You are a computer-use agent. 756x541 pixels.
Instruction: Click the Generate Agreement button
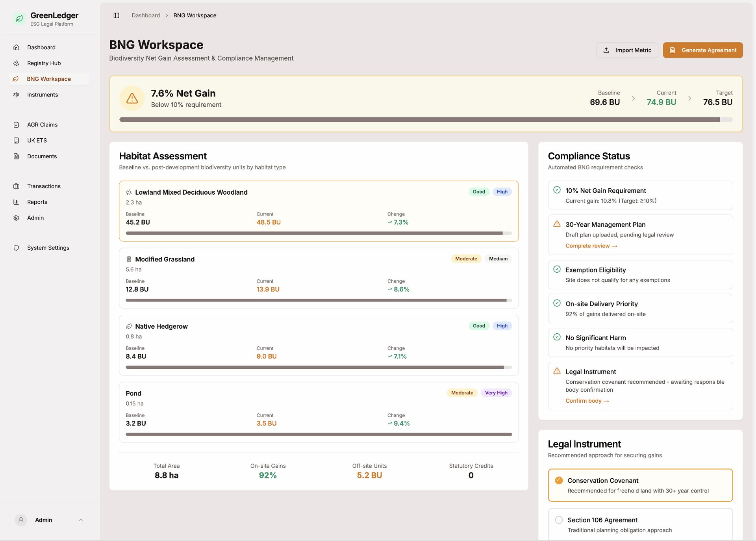point(702,50)
